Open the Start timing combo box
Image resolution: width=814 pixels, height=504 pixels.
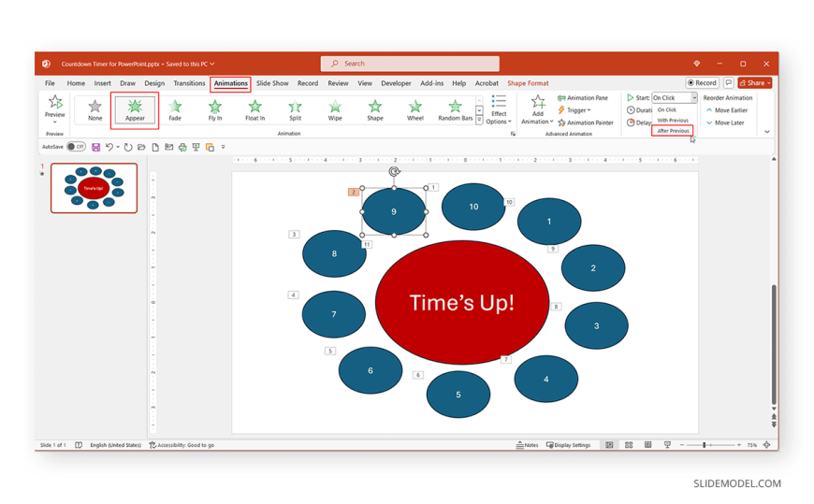coord(675,97)
